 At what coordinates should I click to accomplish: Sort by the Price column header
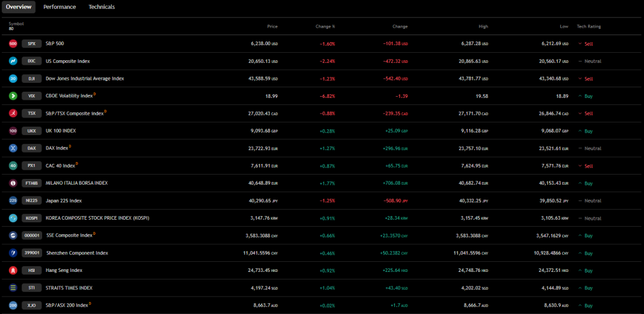click(x=272, y=26)
